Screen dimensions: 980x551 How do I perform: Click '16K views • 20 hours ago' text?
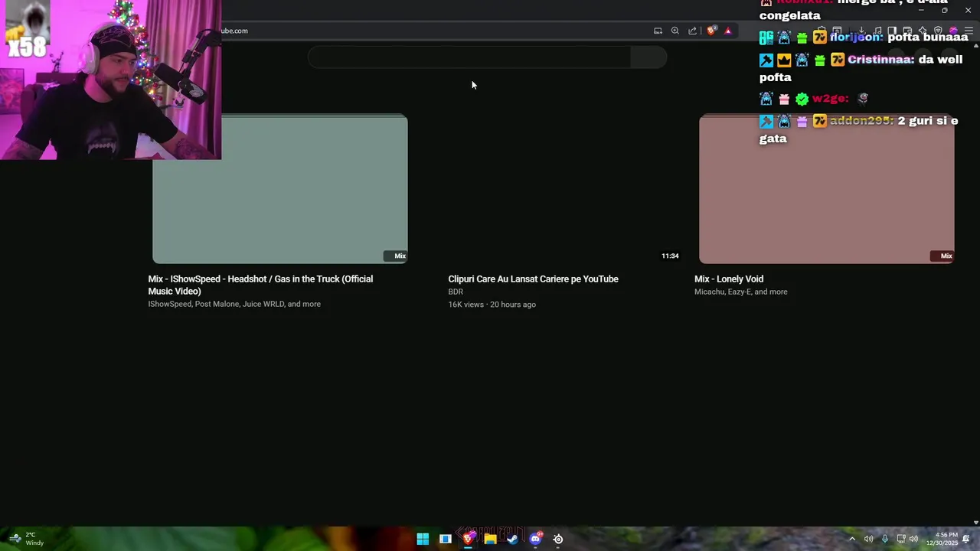point(492,305)
